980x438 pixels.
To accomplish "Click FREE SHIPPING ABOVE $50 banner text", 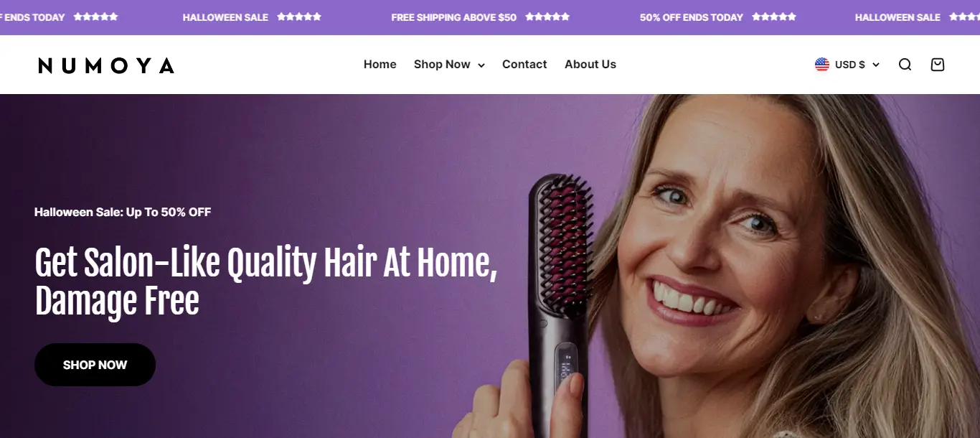I will (453, 17).
